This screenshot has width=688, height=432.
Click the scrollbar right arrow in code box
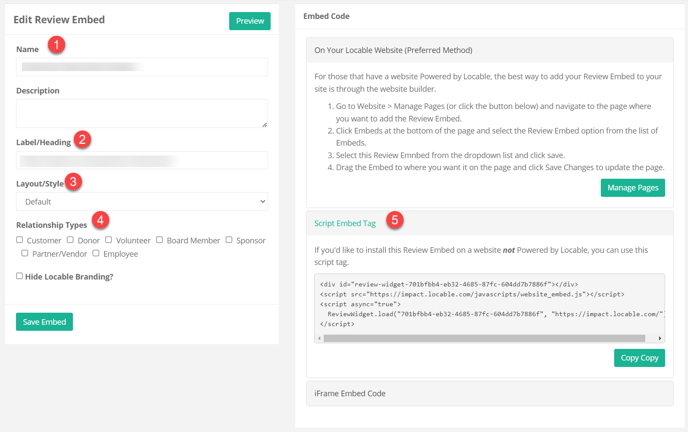click(x=659, y=338)
